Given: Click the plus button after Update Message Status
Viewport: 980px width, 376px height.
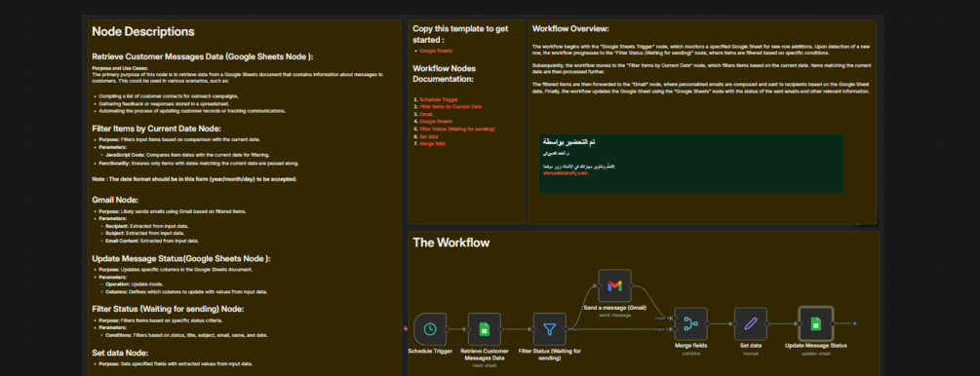Looking at the screenshot, I should (855, 323).
